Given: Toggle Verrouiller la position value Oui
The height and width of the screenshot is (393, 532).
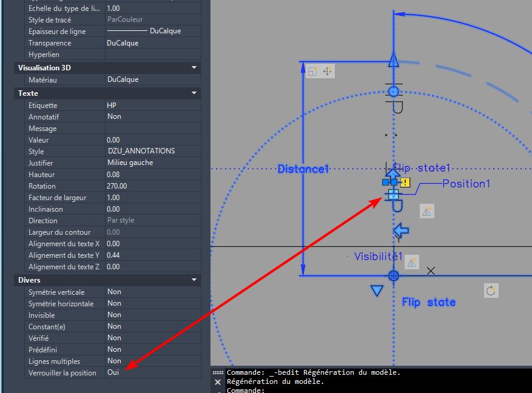Looking at the screenshot, I should pos(153,372).
